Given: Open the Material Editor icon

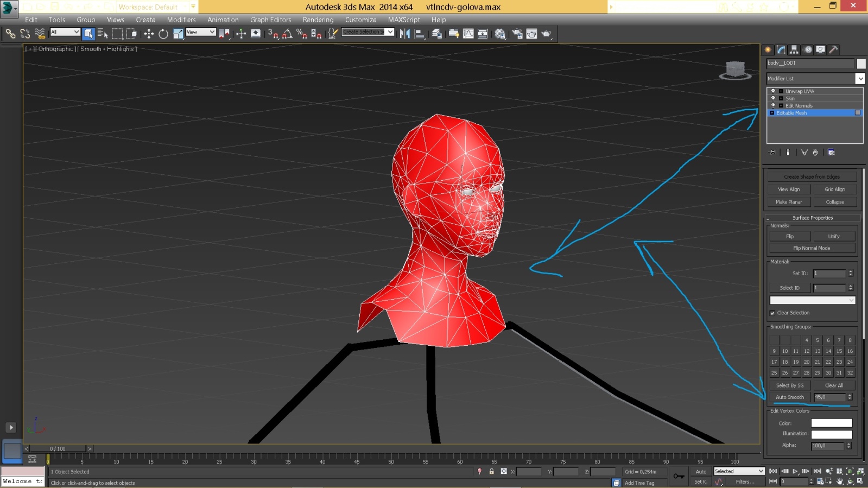Looking at the screenshot, I should [500, 34].
